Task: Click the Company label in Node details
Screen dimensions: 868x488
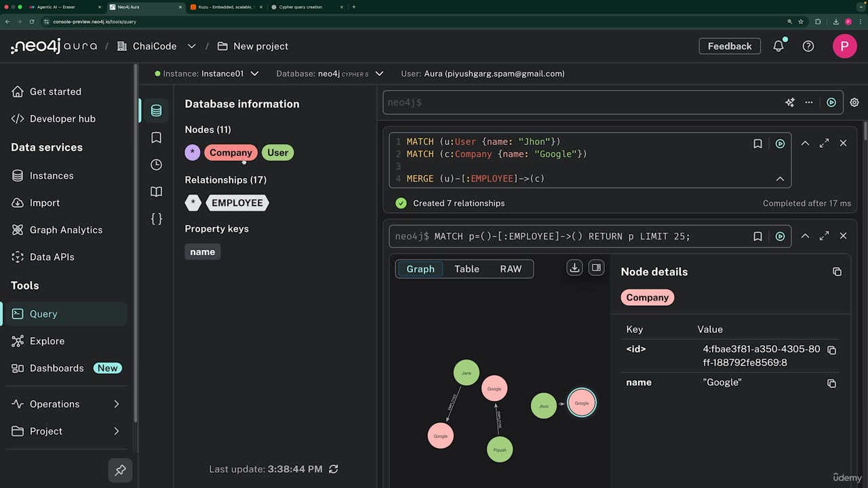Action: (648, 298)
